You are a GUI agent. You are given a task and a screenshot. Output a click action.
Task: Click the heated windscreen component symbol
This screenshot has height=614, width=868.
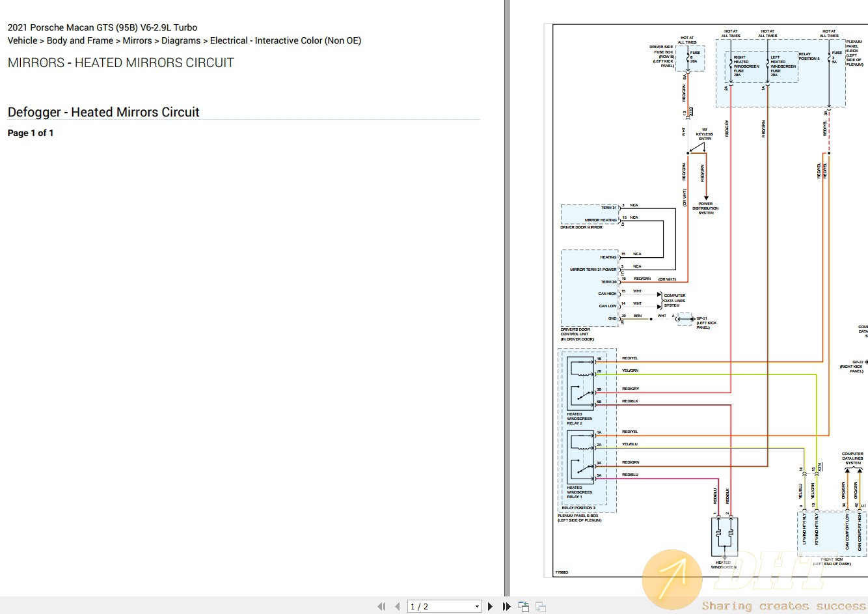point(724,537)
